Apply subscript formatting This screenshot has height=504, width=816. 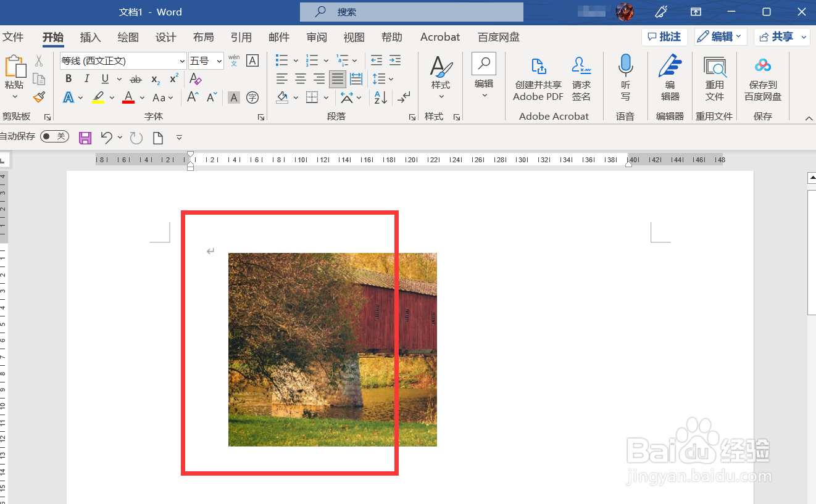156,79
